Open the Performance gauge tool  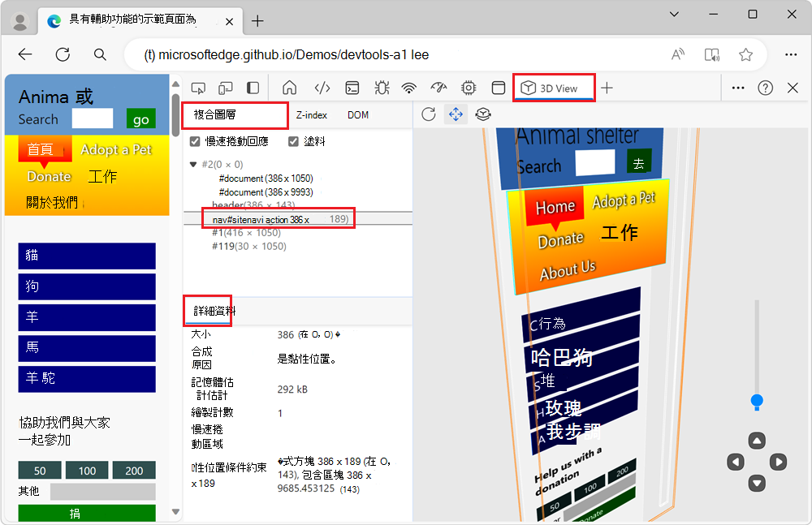(438, 88)
